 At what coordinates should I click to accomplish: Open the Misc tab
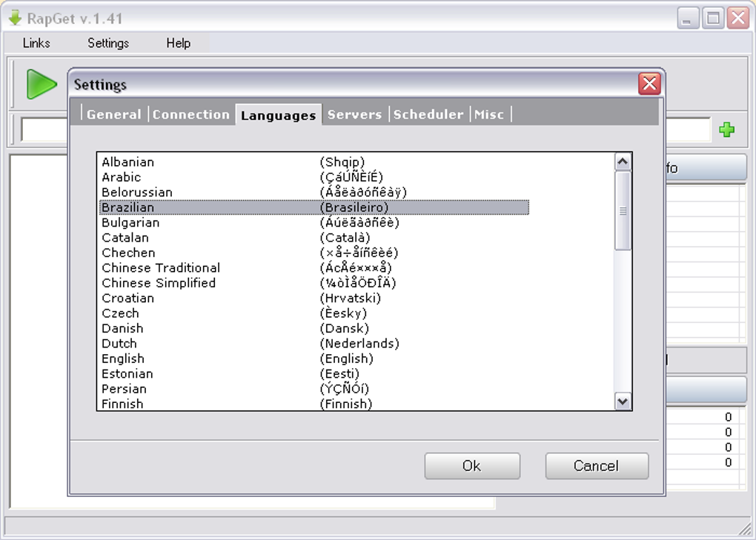pyautogui.click(x=489, y=115)
